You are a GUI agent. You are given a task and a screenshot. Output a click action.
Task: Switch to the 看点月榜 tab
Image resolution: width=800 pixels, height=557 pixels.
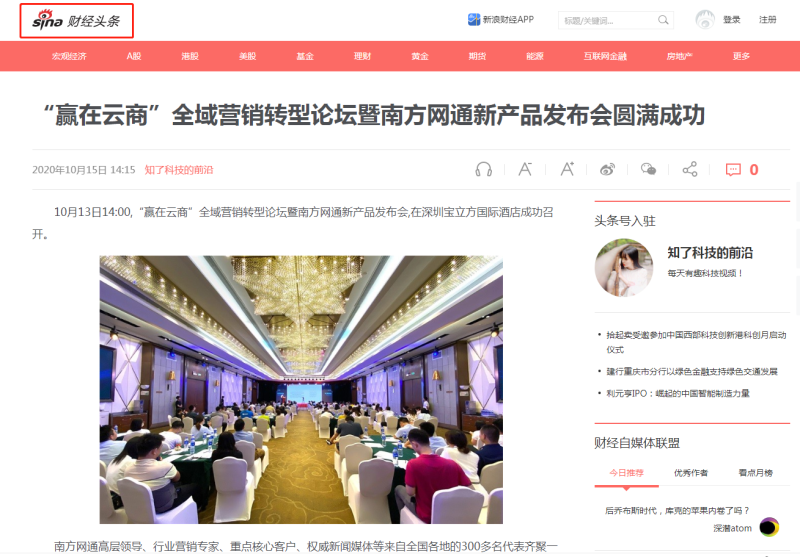coord(756,473)
